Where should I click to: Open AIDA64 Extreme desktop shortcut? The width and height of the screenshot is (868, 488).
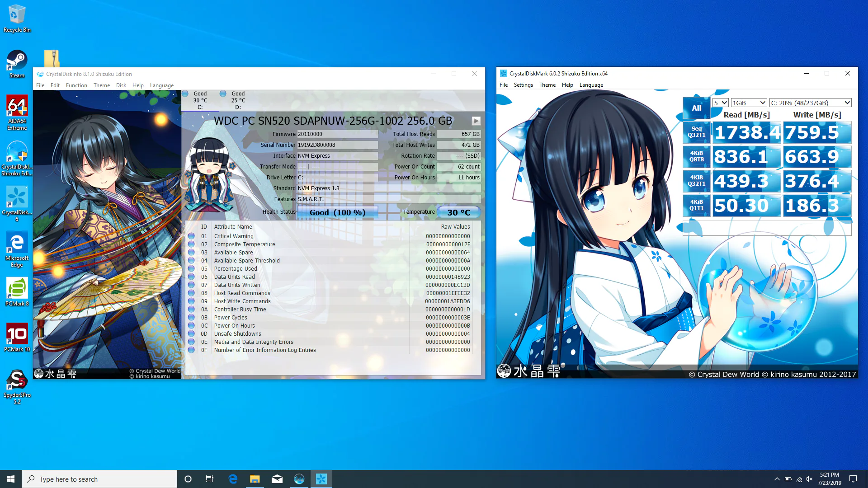click(x=17, y=113)
